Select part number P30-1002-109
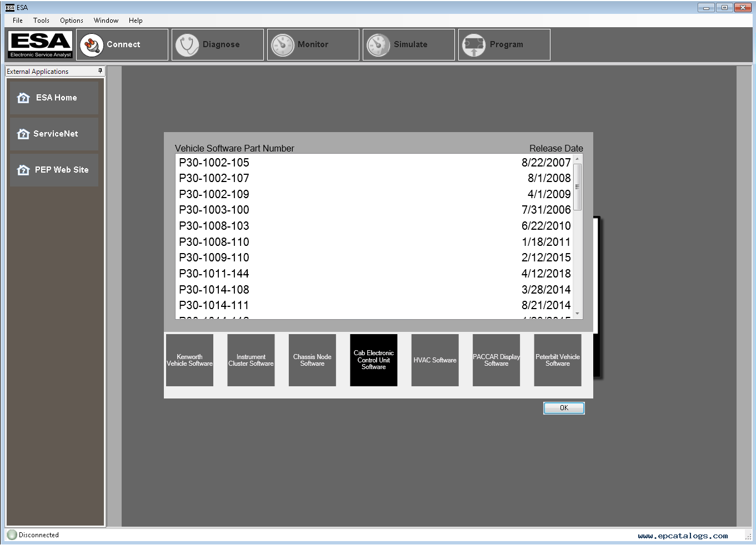The height and width of the screenshot is (545, 756). tap(214, 194)
